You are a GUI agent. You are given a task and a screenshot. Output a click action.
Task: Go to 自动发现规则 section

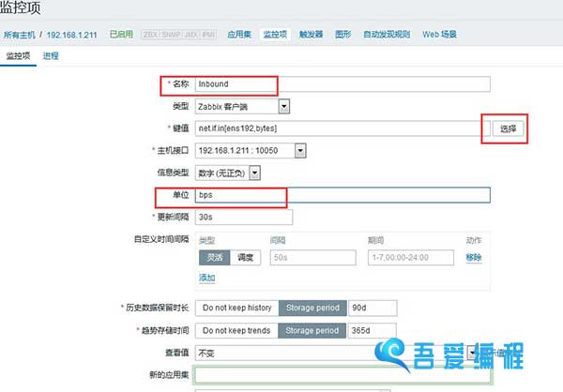pos(387,35)
